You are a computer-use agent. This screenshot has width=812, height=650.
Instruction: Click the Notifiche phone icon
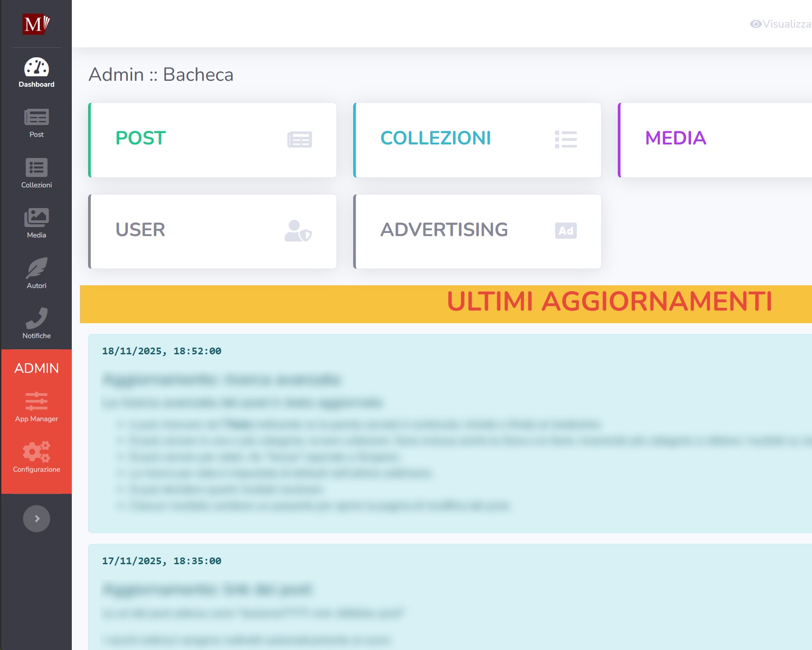36,319
